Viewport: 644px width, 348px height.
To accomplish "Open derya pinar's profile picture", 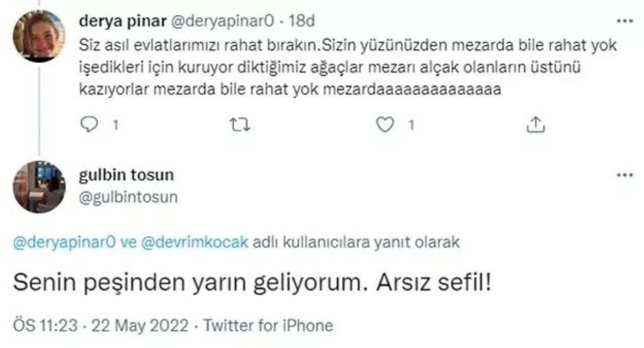I will click(39, 36).
